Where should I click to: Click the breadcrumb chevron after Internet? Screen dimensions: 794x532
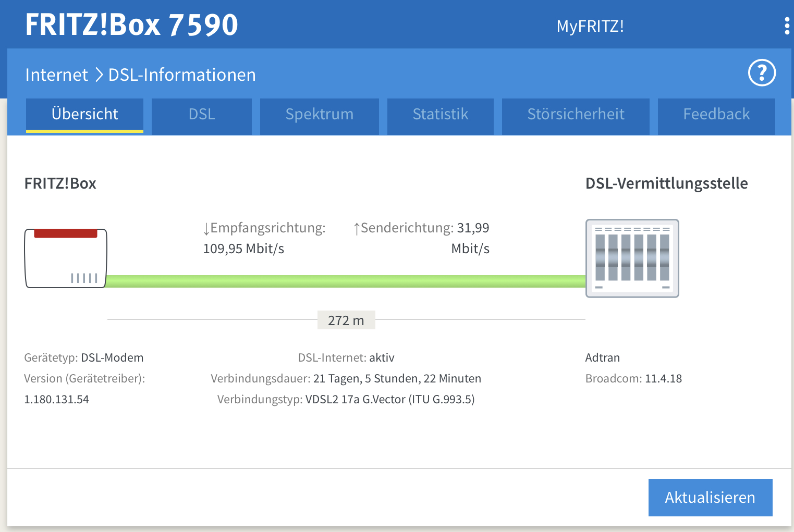(x=99, y=75)
